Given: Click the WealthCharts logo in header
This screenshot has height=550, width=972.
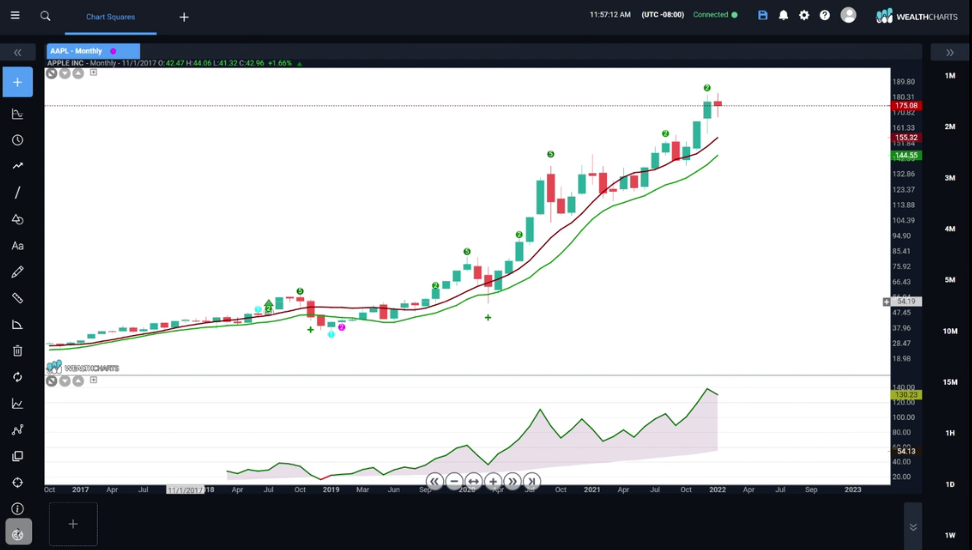Looking at the screenshot, I should pyautogui.click(x=916, y=16).
